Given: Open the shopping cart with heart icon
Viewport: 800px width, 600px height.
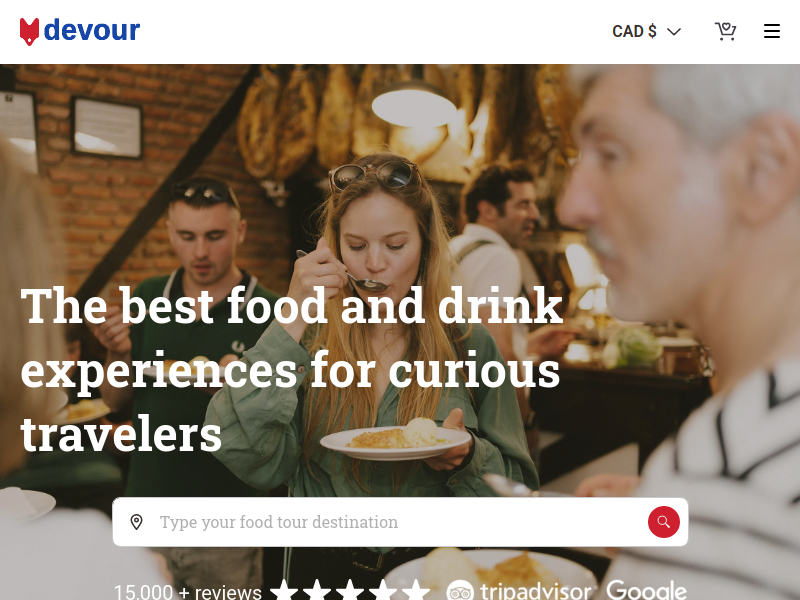Looking at the screenshot, I should click(725, 31).
